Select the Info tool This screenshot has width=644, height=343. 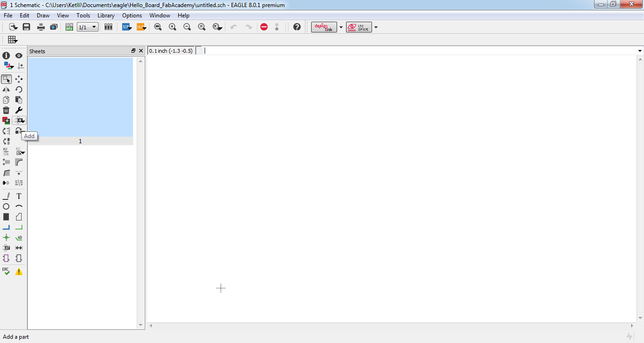point(6,56)
